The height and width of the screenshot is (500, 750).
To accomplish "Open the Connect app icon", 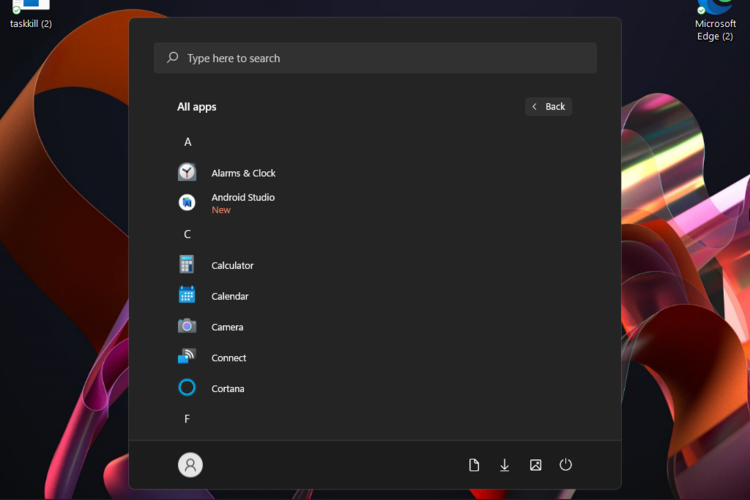I will (187, 357).
